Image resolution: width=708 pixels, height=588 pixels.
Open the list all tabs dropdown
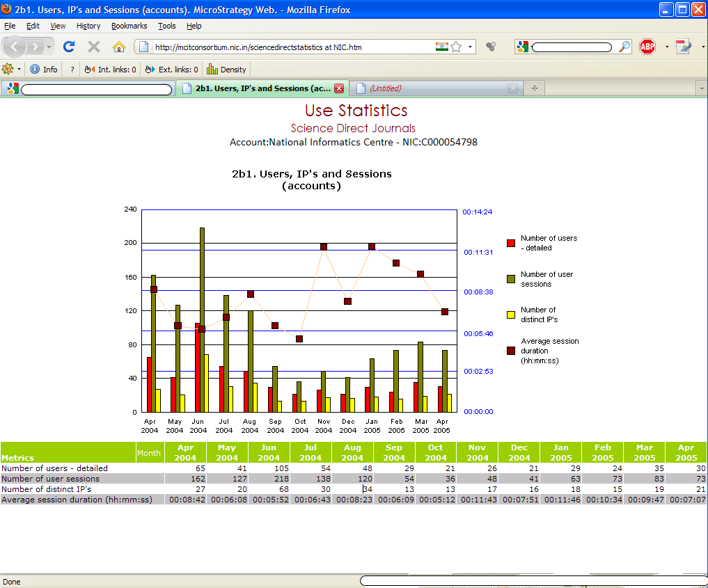pyautogui.click(x=701, y=88)
